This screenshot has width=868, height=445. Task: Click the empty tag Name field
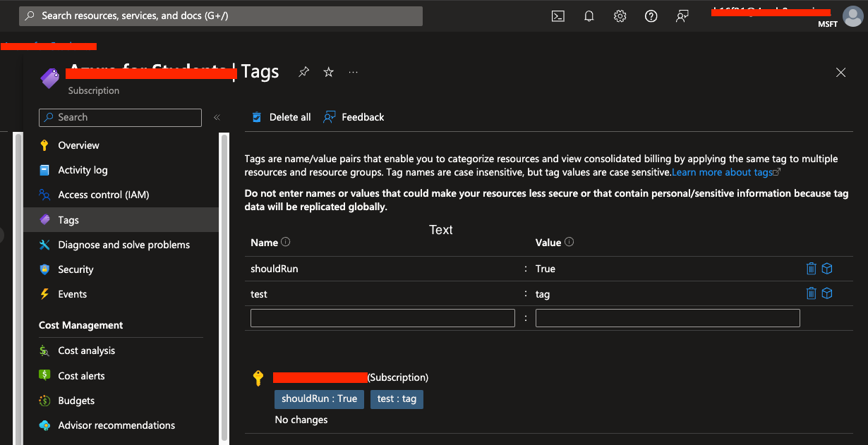point(382,318)
